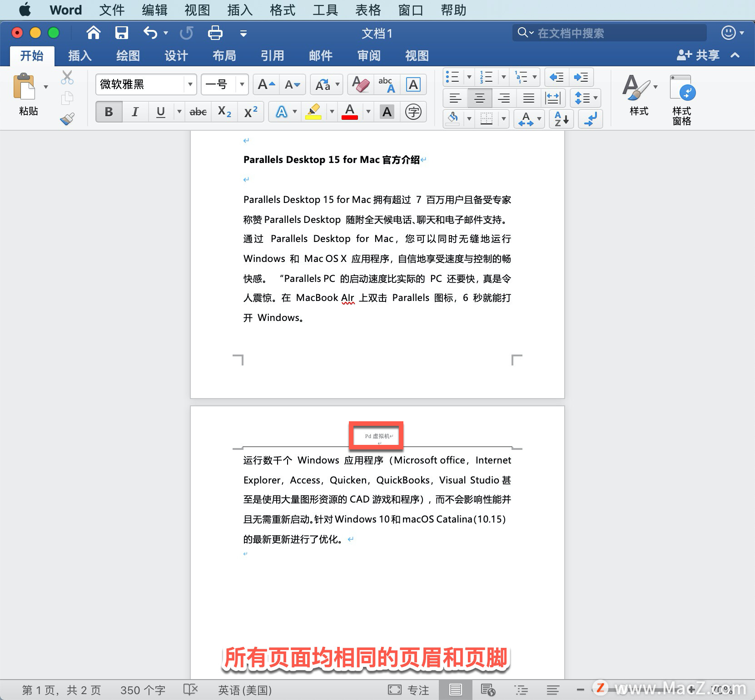The height and width of the screenshot is (700, 755).
Task: Justify the paragraph text
Action: coord(528,98)
